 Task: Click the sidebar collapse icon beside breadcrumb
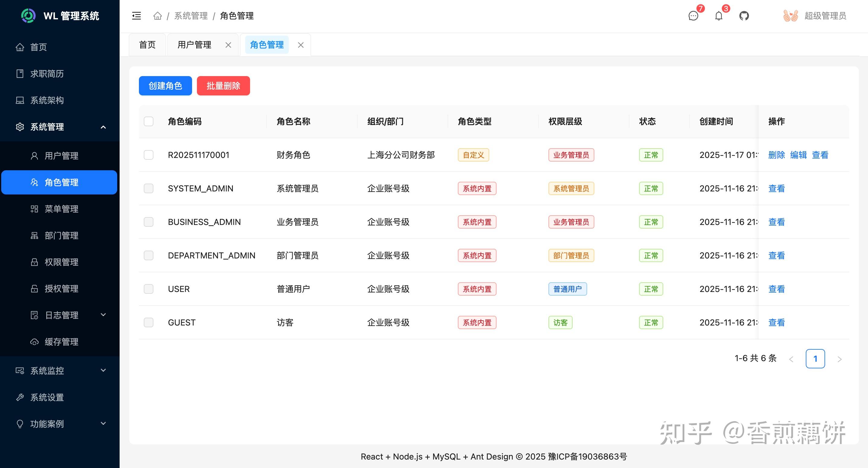click(136, 15)
